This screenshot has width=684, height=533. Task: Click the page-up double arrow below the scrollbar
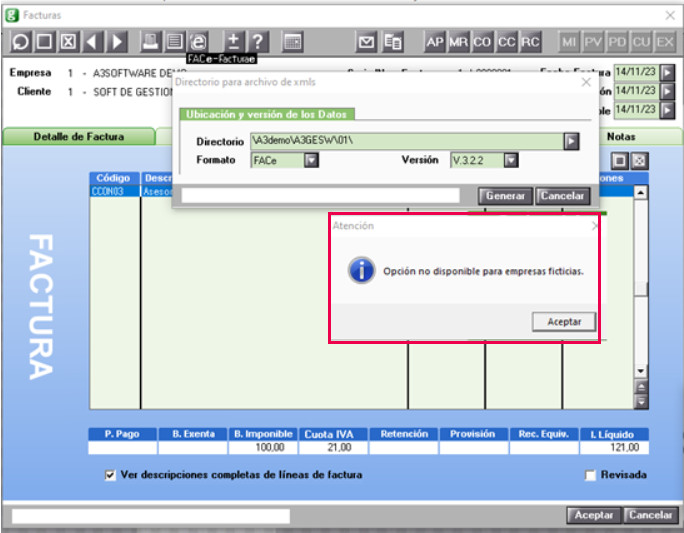coord(640,387)
